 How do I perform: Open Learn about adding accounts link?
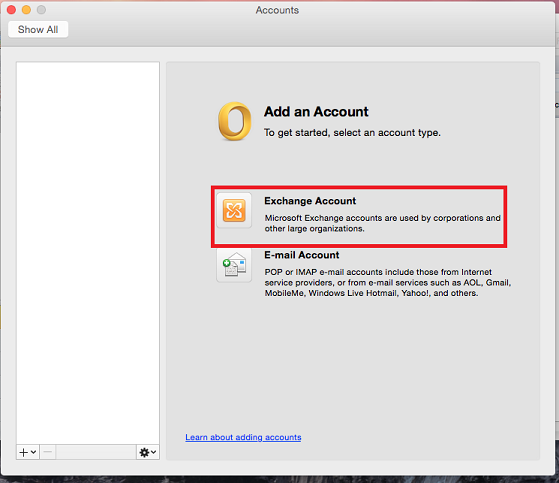tap(243, 437)
